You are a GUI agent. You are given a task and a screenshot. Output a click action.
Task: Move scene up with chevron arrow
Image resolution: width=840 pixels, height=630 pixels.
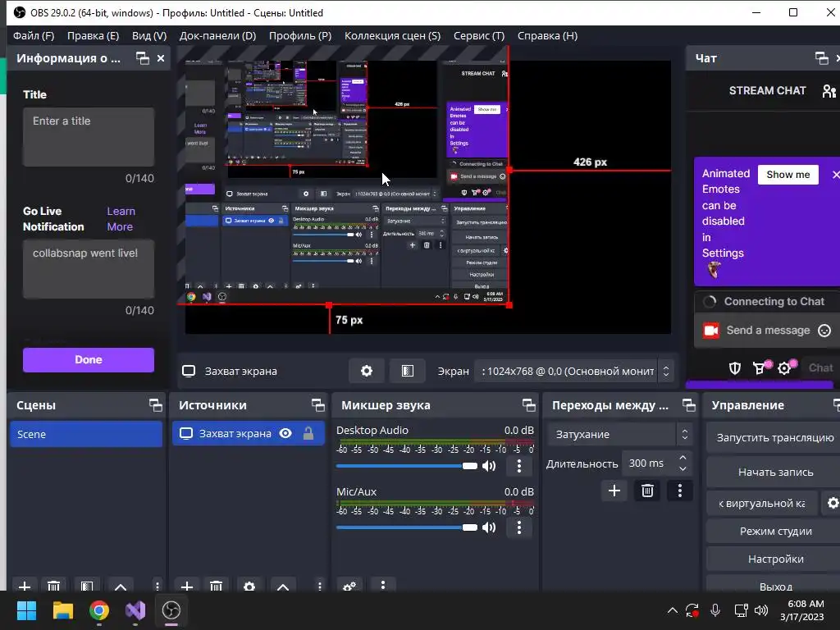coord(121,586)
